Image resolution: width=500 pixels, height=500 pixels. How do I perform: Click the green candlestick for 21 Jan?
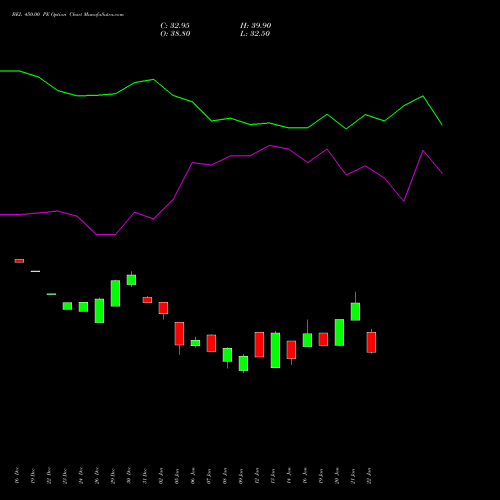point(355,311)
